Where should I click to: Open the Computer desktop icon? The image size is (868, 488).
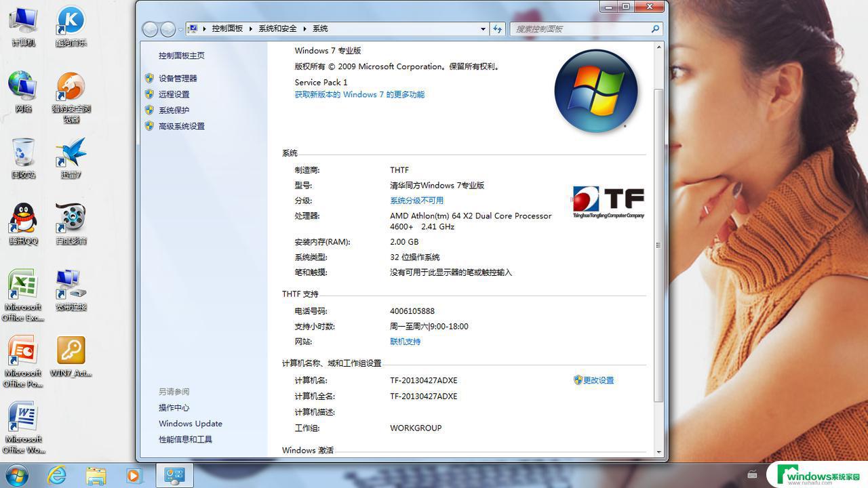[23, 27]
